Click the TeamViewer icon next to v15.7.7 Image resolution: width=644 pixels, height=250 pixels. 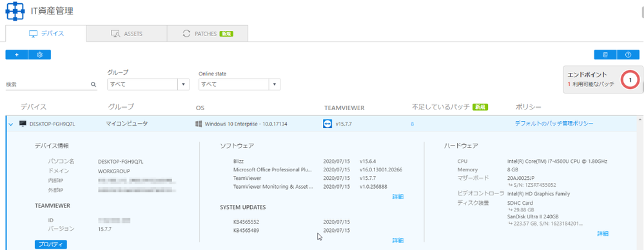(x=327, y=124)
